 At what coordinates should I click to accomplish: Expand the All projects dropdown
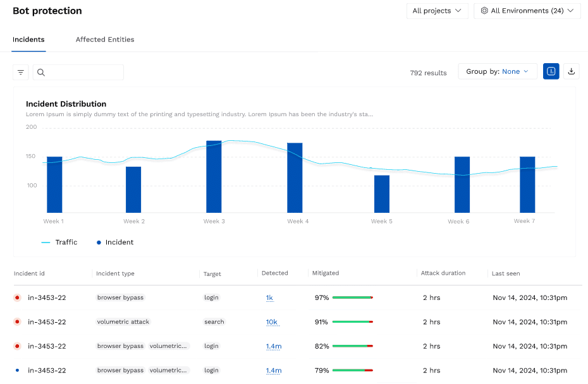click(x=437, y=11)
